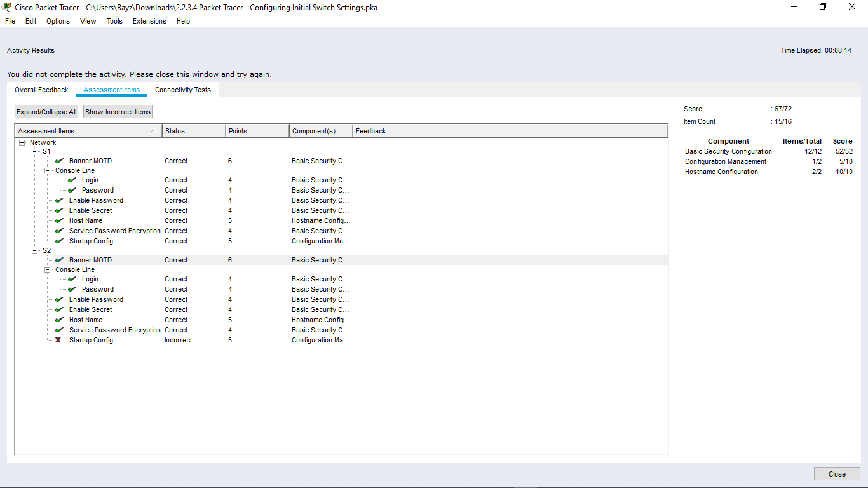The height and width of the screenshot is (488, 868).
Task: Click the 'Incorrect' status text
Action: [178, 340]
